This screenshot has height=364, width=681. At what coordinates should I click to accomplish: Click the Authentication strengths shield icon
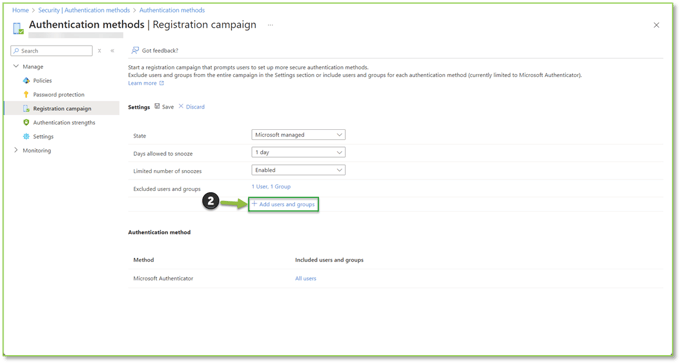pyautogui.click(x=26, y=122)
